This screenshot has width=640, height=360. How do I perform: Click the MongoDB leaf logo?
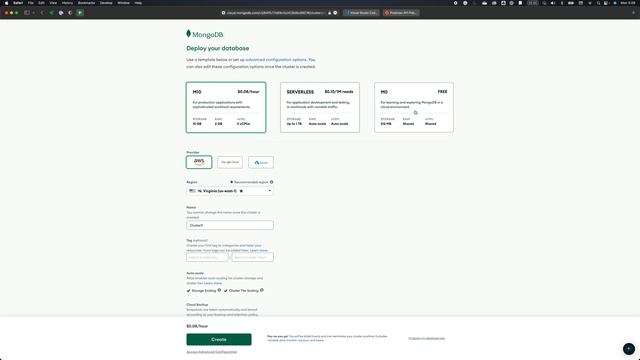tap(189, 33)
